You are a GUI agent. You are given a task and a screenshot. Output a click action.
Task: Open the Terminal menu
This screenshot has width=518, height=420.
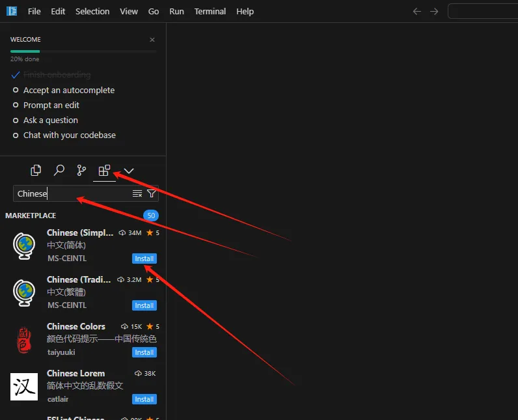(x=210, y=11)
